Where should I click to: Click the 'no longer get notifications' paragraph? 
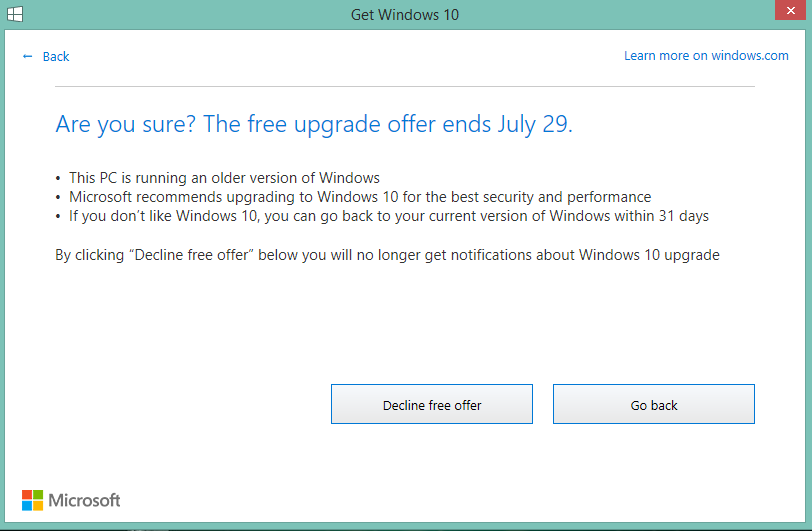[387, 255]
